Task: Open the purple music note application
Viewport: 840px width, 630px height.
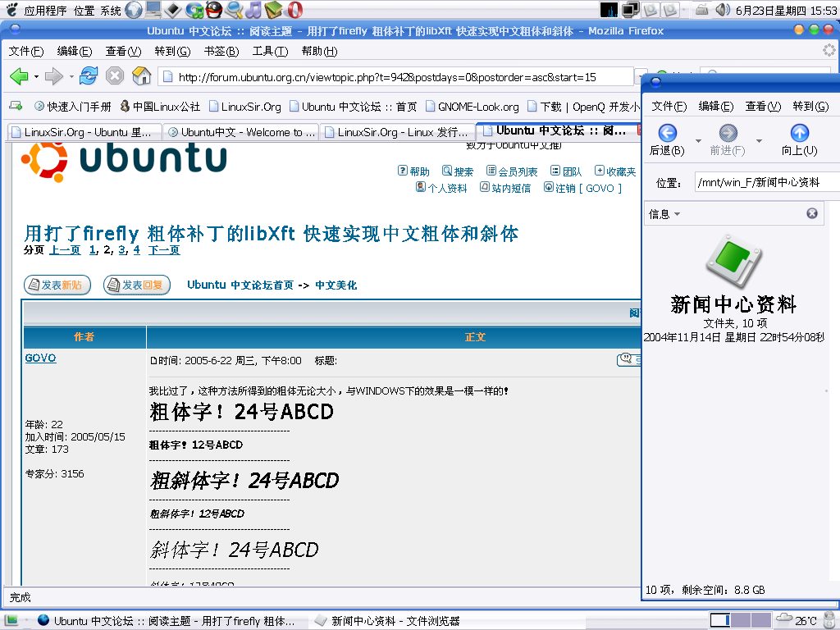Action: point(254,10)
